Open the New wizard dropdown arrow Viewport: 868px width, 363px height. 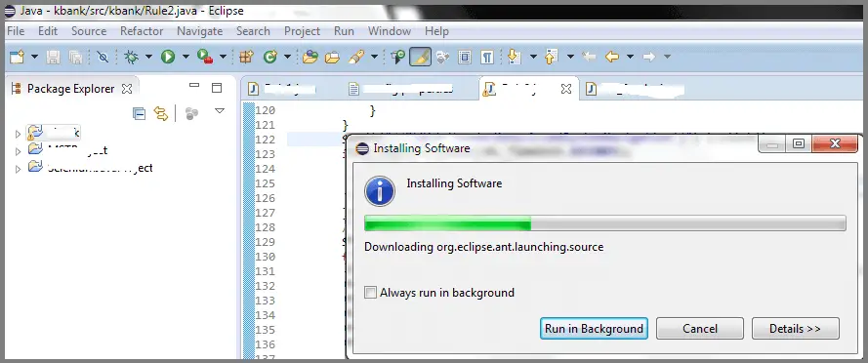tap(34, 57)
